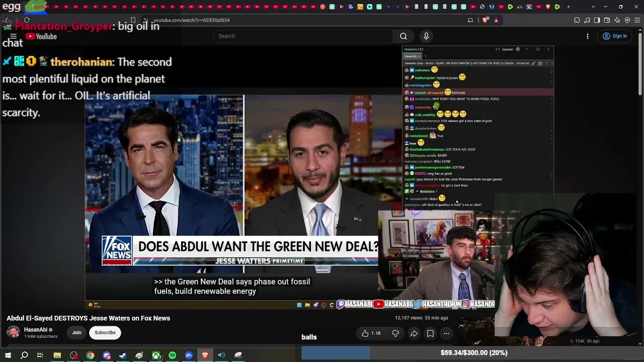
Task: Open Windows taskbar search
Action: 24,355
